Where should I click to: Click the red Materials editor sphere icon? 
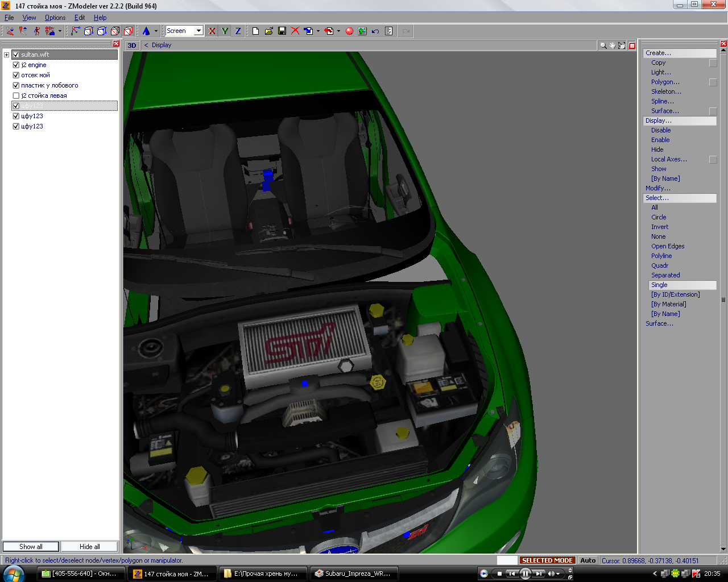(349, 31)
